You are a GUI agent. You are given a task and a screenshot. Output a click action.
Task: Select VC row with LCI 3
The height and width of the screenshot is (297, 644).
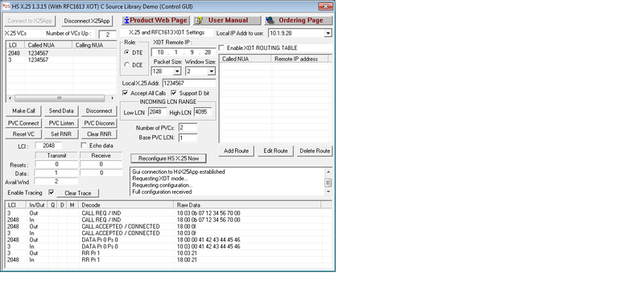coord(62,60)
